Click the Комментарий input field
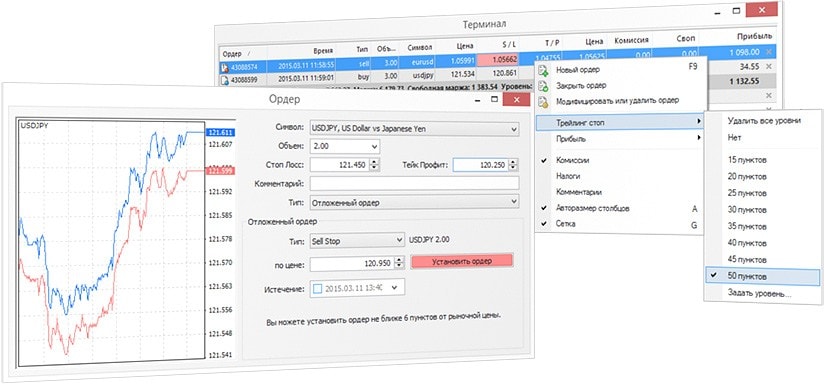Image resolution: width=824 pixels, height=384 pixels. [x=414, y=183]
